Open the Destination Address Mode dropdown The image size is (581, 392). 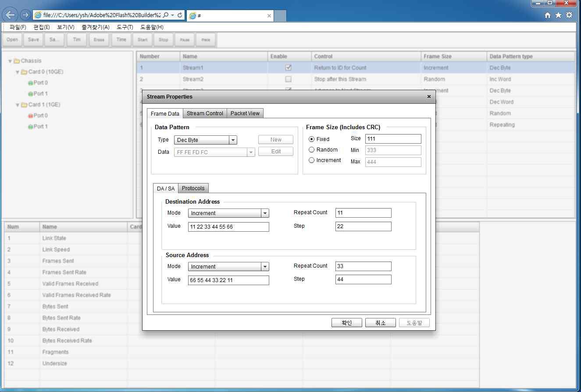point(265,213)
